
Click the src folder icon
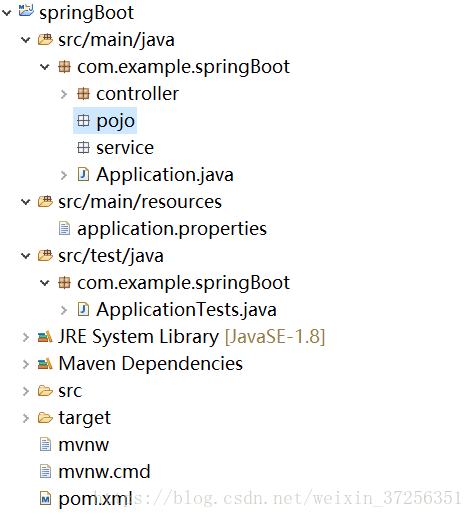45,391
